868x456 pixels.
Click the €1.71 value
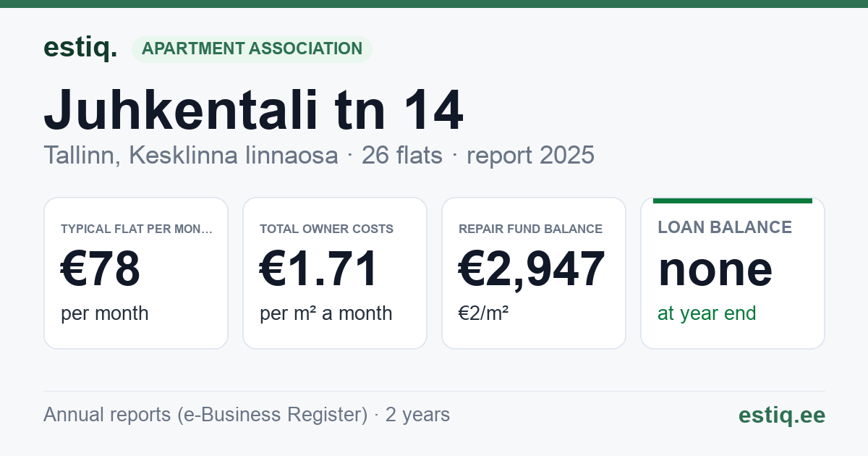pyautogui.click(x=319, y=269)
